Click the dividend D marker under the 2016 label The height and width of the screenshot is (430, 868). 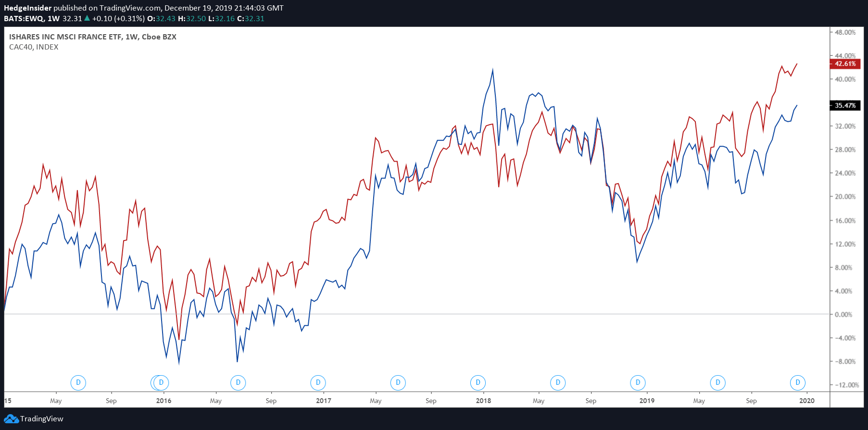[x=160, y=383]
